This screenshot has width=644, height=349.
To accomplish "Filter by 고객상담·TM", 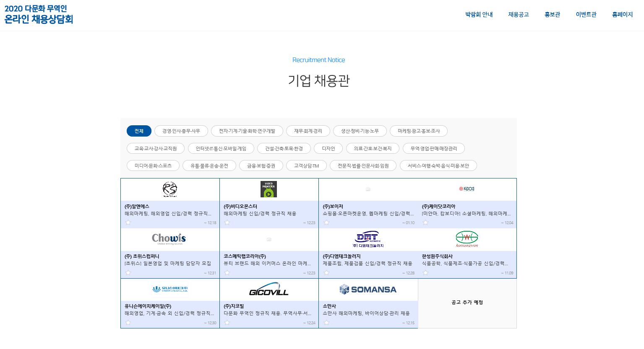I will 307,165.
